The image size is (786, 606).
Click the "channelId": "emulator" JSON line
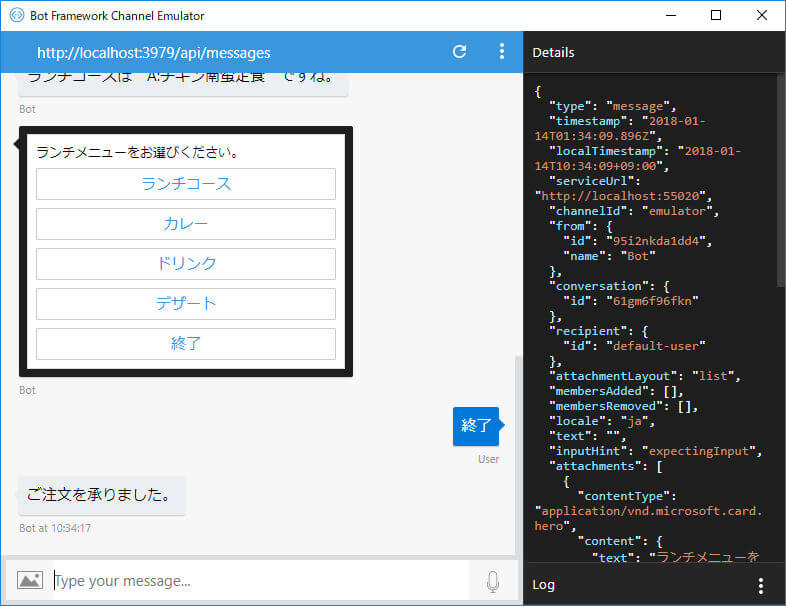click(x=634, y=211)
